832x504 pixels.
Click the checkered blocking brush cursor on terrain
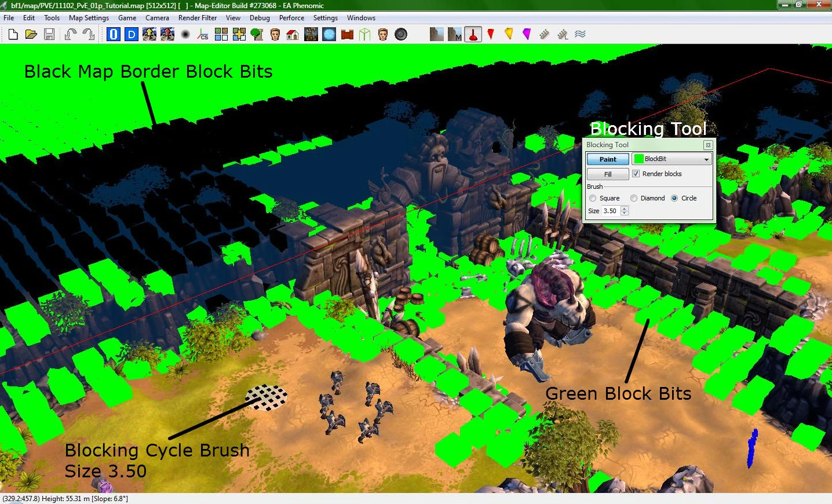coord(266,397)
